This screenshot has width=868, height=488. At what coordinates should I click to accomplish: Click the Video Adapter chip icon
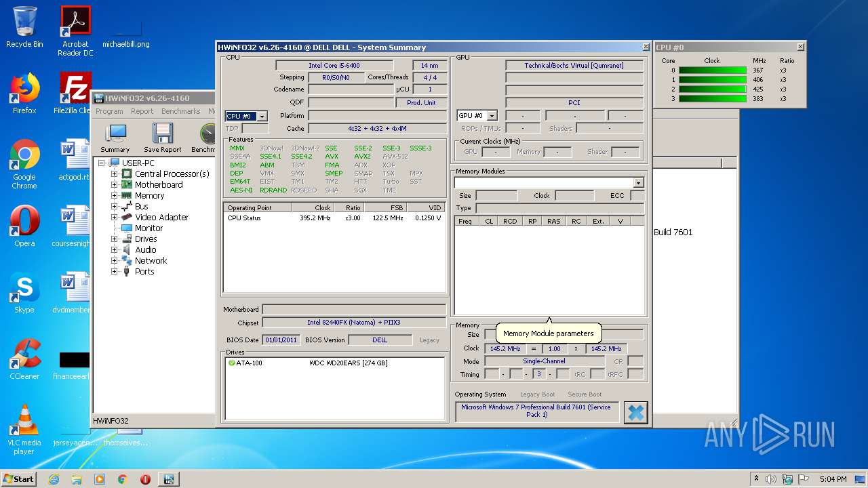coord(126,218)
